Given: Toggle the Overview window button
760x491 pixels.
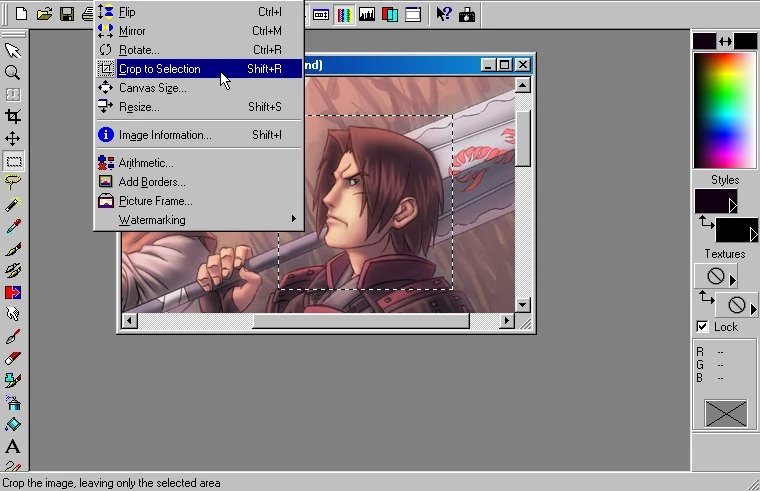Looking at the screenshot, I should 413,15.
